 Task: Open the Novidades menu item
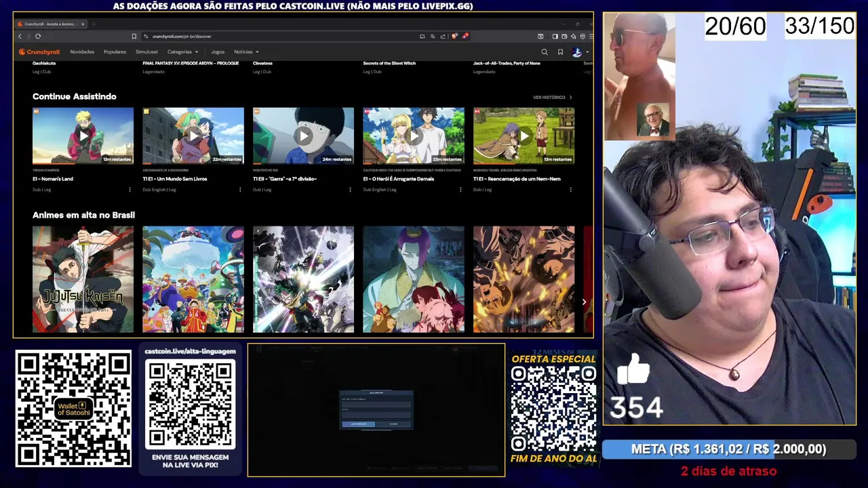(x=82, y=52)
